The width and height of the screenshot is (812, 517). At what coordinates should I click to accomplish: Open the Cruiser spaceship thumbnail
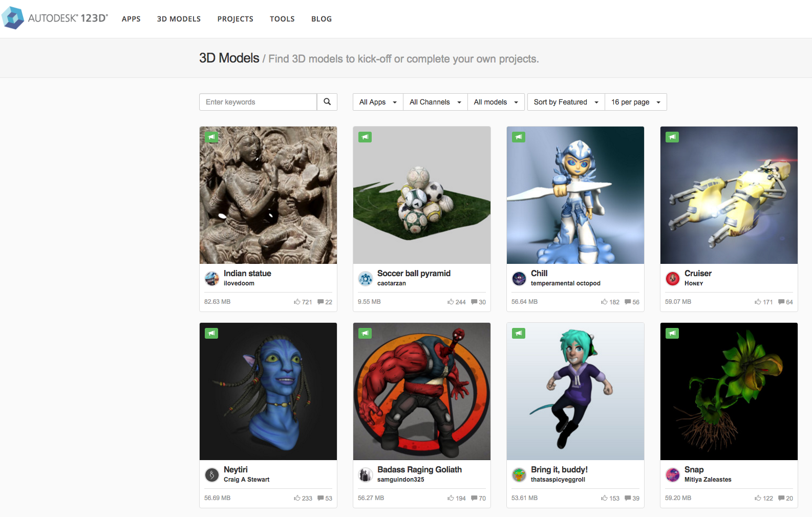(x=729, y=195)
